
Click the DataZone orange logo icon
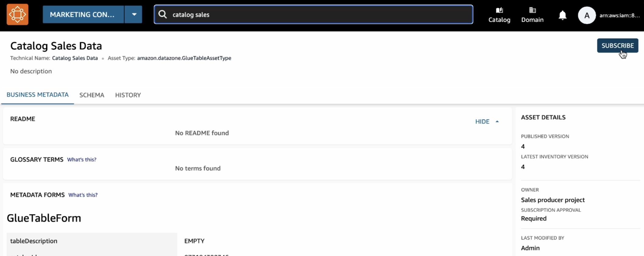click(x=17, y=14)
